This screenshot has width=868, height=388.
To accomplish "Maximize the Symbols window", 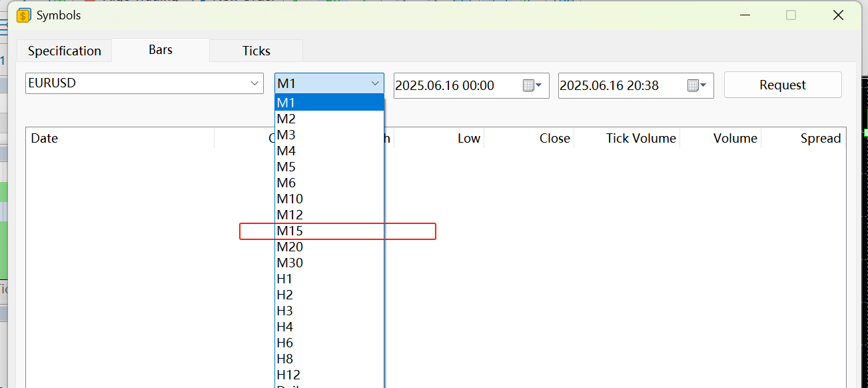I will (x=791, y=15).
